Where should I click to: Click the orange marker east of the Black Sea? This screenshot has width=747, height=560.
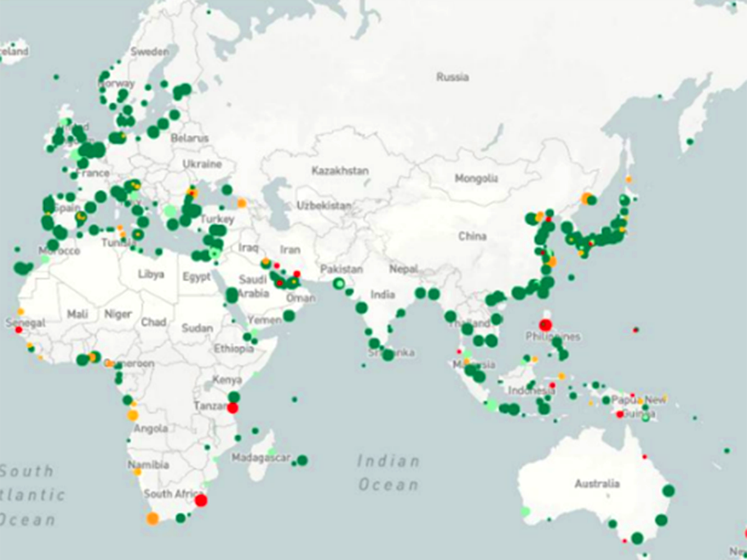click(242, 203)
